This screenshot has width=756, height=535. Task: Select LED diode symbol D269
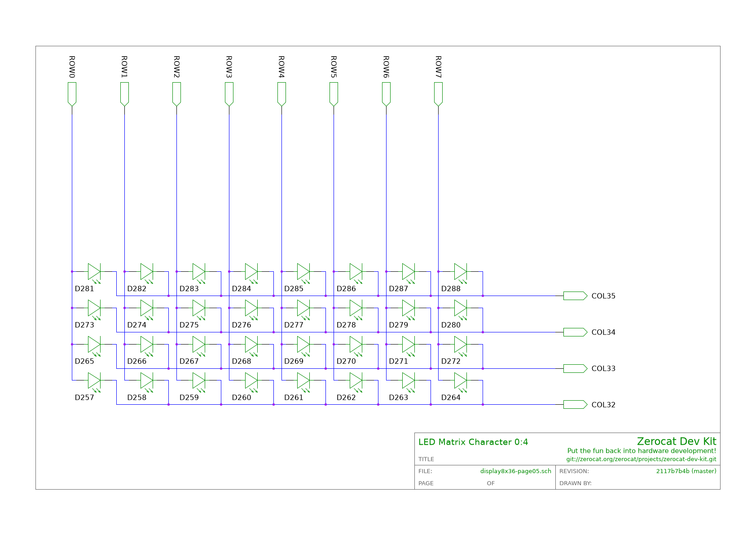[x=303, y=345]
